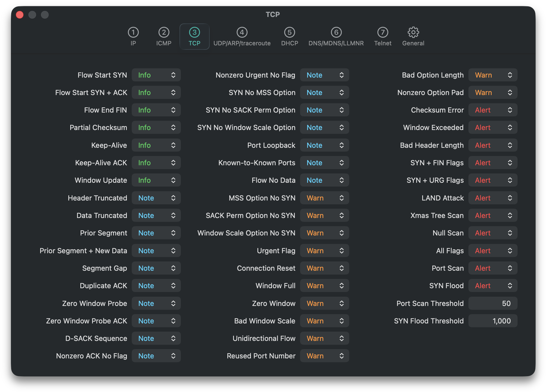Click the TCP tab icon
Image resolution: width=546 pixels, height=392 pixels.
pos(194,33)
